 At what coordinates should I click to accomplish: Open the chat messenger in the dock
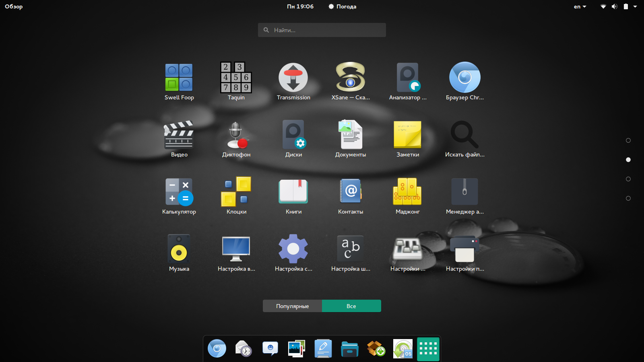(270, 348)
